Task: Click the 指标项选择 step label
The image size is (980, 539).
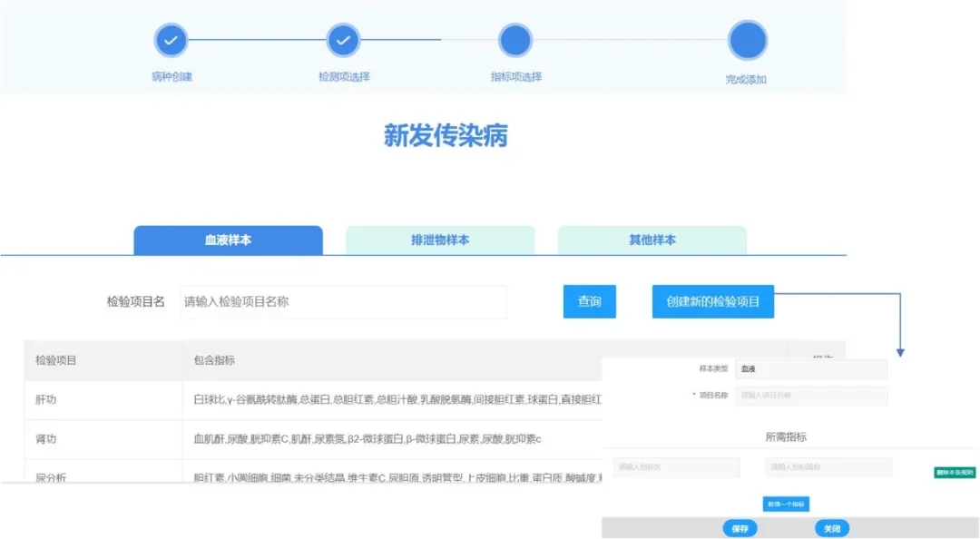Action: (516, 77)
